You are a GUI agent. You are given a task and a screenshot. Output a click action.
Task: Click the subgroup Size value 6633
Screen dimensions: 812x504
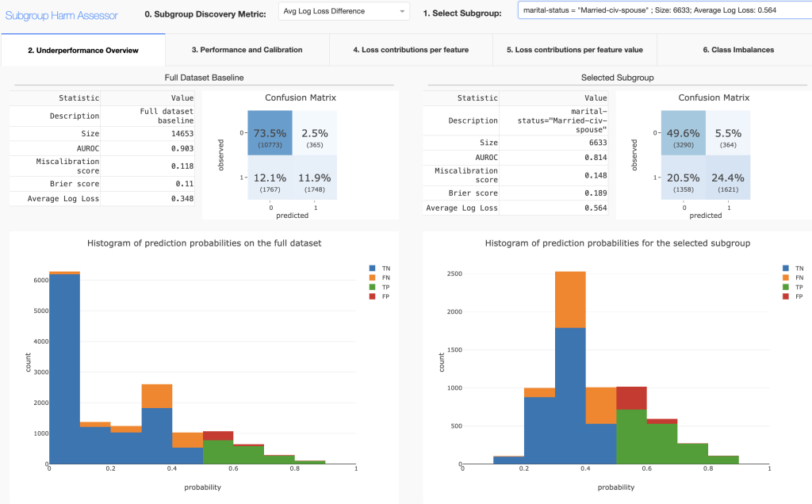pos(598,143)
